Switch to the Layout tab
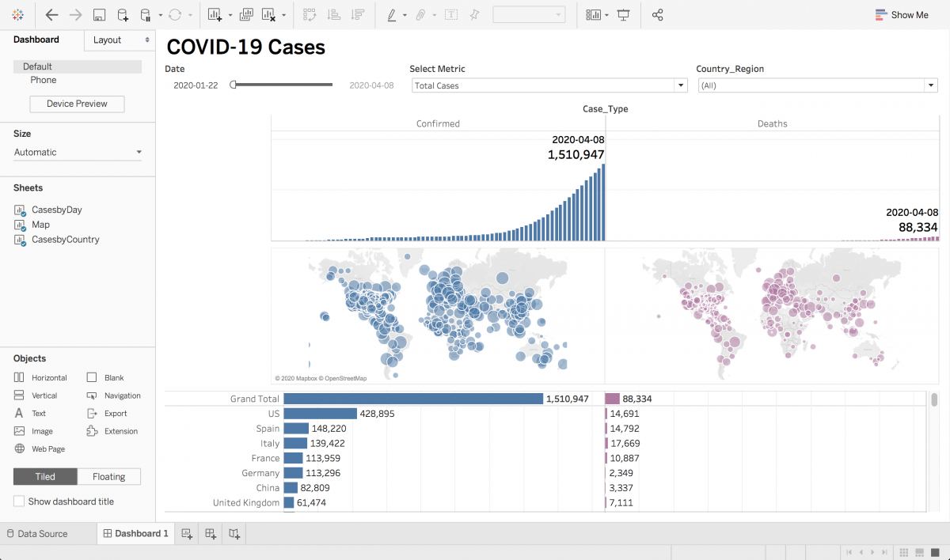950x560 pixels. click(119, 40)
